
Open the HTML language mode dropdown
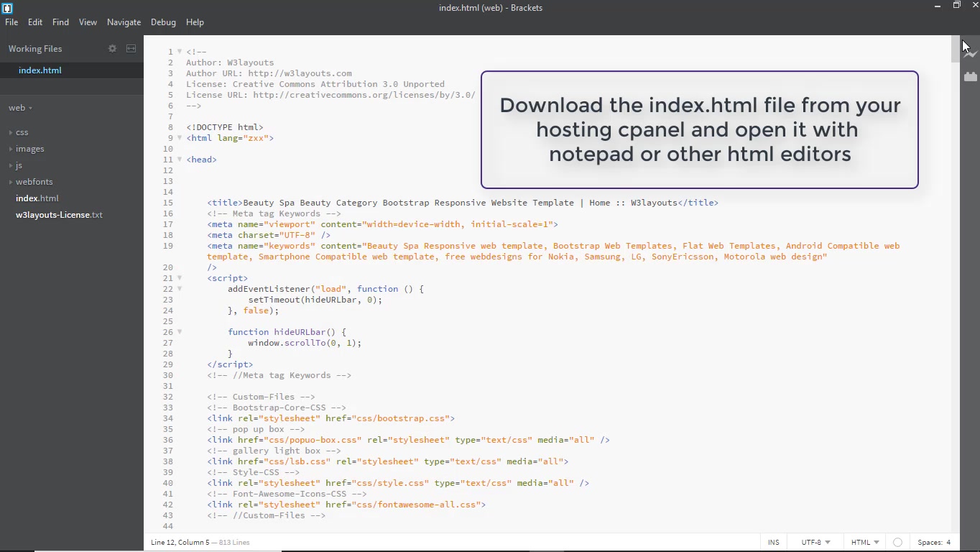[x=864, y=543]
